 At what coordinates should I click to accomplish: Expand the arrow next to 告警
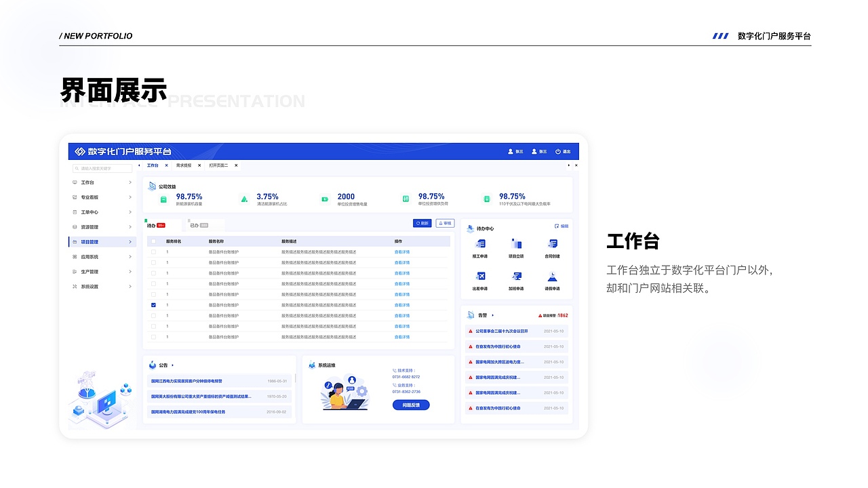pyautogui.click(x=493, y=315)
